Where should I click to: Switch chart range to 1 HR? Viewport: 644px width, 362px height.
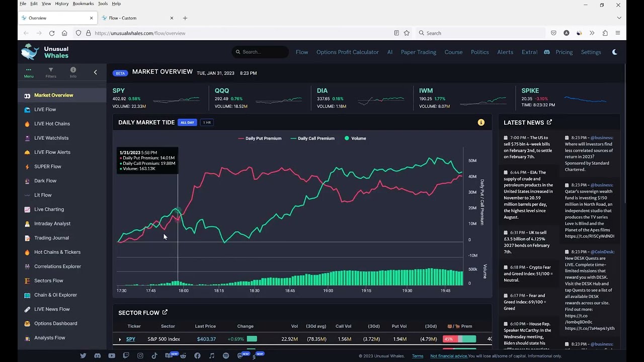(207, 122)
